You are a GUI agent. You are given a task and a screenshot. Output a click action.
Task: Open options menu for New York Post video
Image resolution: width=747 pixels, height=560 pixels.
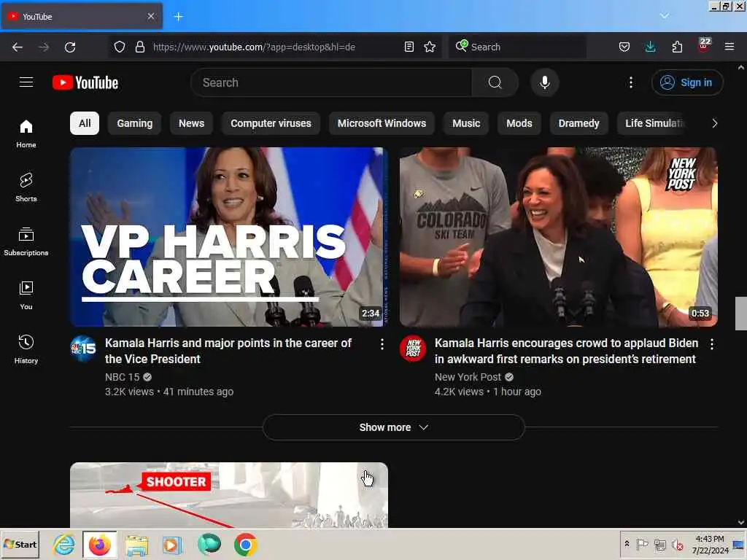(x=712, y=344)
